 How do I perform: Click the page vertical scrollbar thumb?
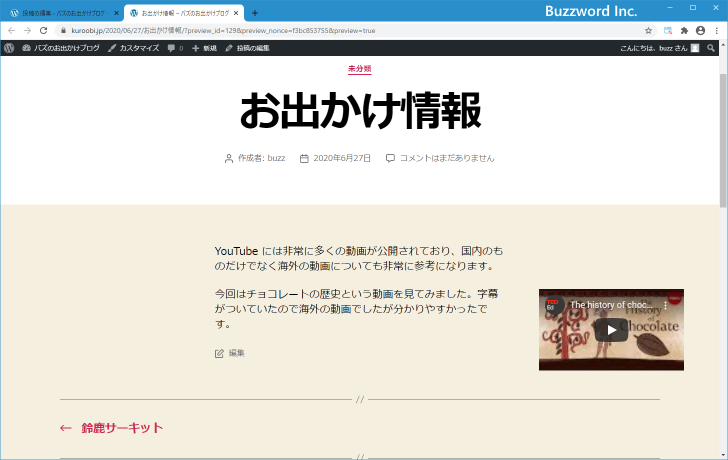pyautogui.click(x=723, y=140)
